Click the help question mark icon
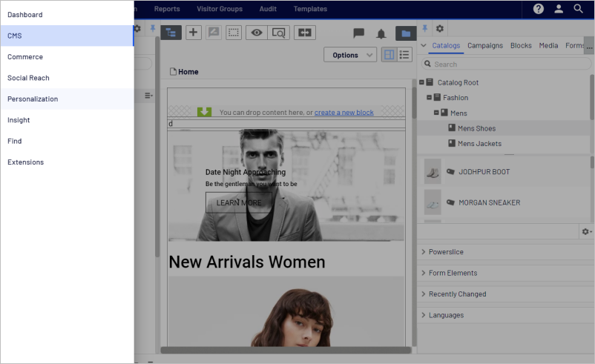 [539, 9]
